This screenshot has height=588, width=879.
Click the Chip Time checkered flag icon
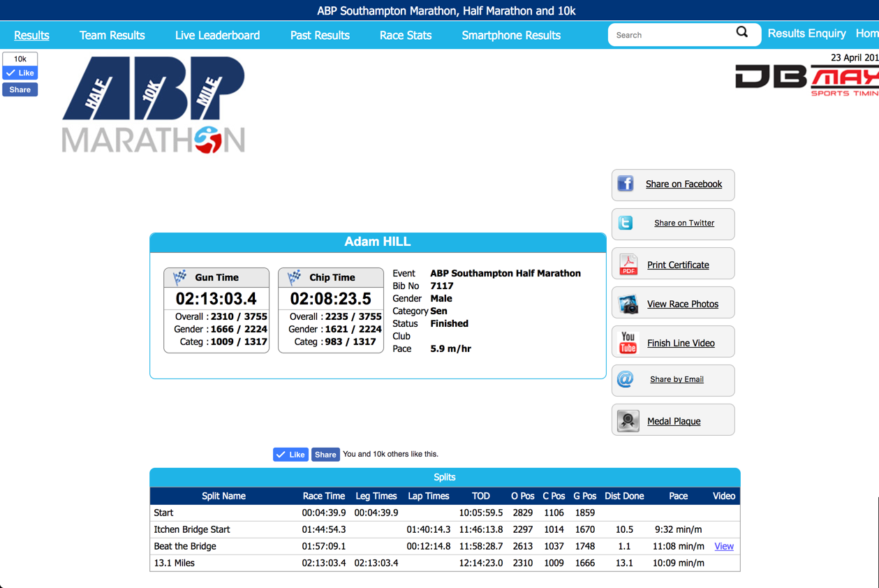(x=295, y=277)
